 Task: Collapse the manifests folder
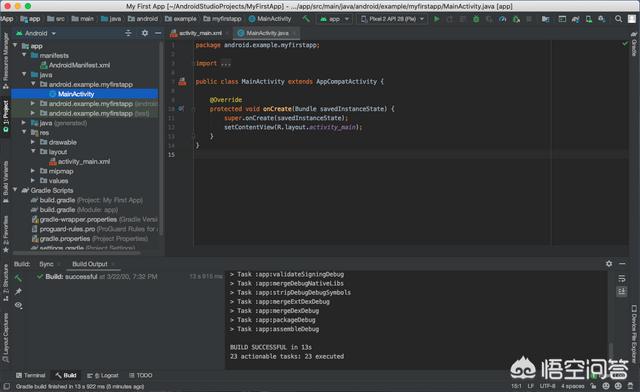[24, 55]
